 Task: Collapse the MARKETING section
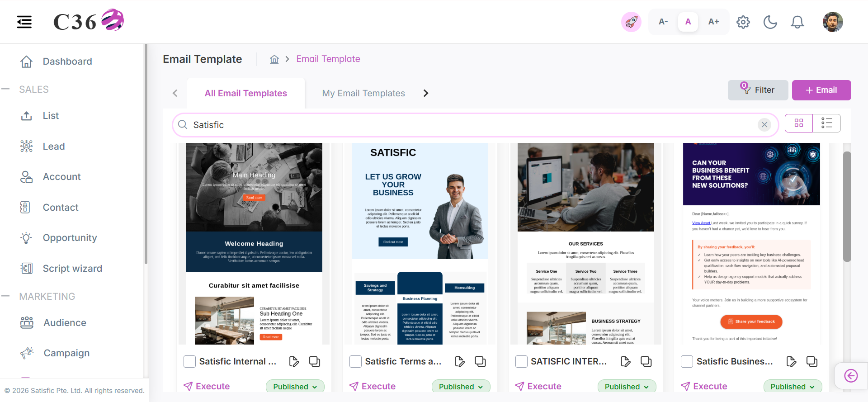tap(5, 296)
